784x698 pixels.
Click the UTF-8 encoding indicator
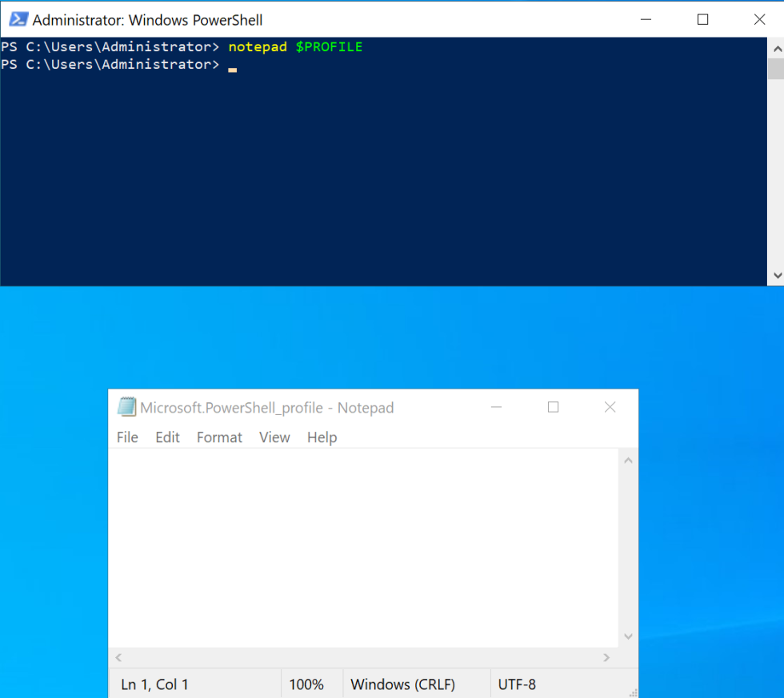[517, 684]
